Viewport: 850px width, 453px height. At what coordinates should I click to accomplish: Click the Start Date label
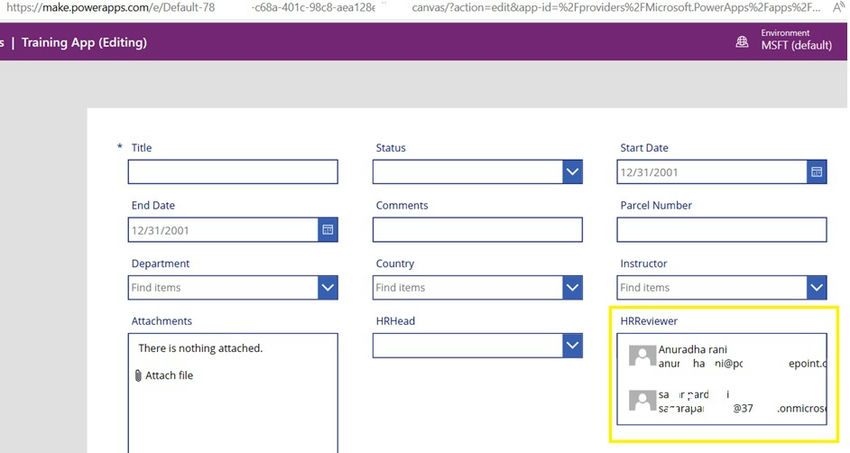pyautogui.click(x=644, y=147)
